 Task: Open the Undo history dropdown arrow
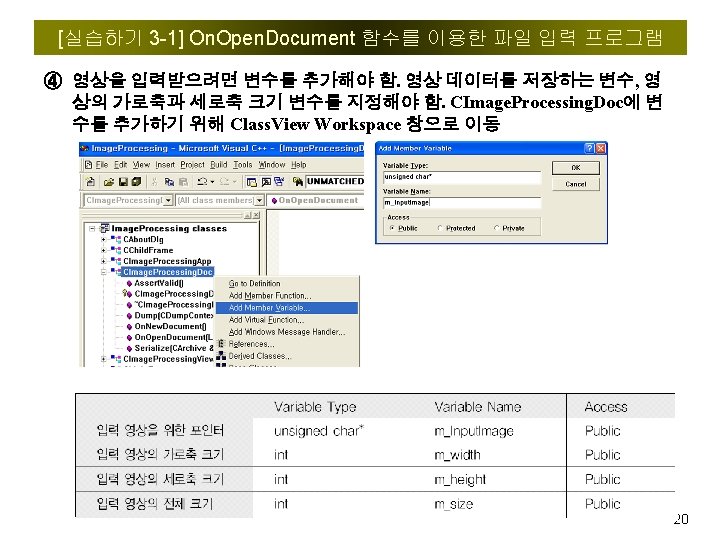[212, 182]
